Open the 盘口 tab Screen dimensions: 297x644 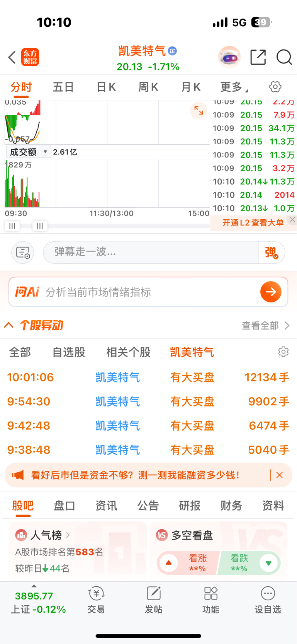tap(64, 506)
